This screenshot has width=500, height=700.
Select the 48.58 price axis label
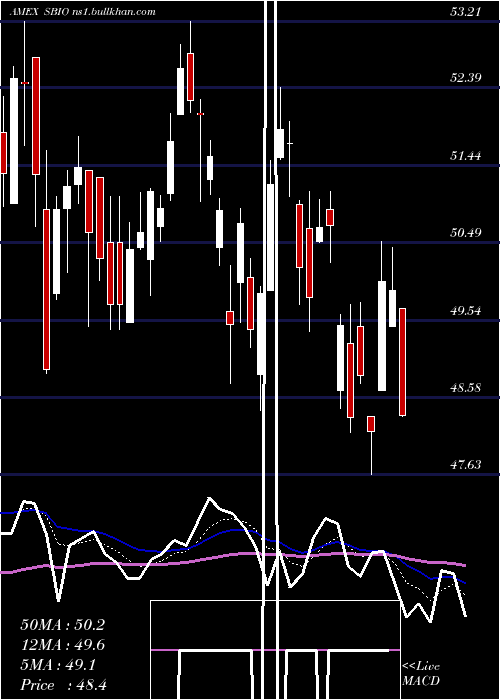[466, 388]
